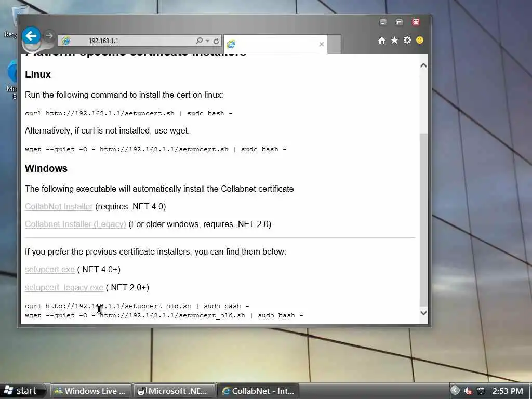532x399 pixels.
Task: Click the Windows heading
Action: tap(46, 169)
